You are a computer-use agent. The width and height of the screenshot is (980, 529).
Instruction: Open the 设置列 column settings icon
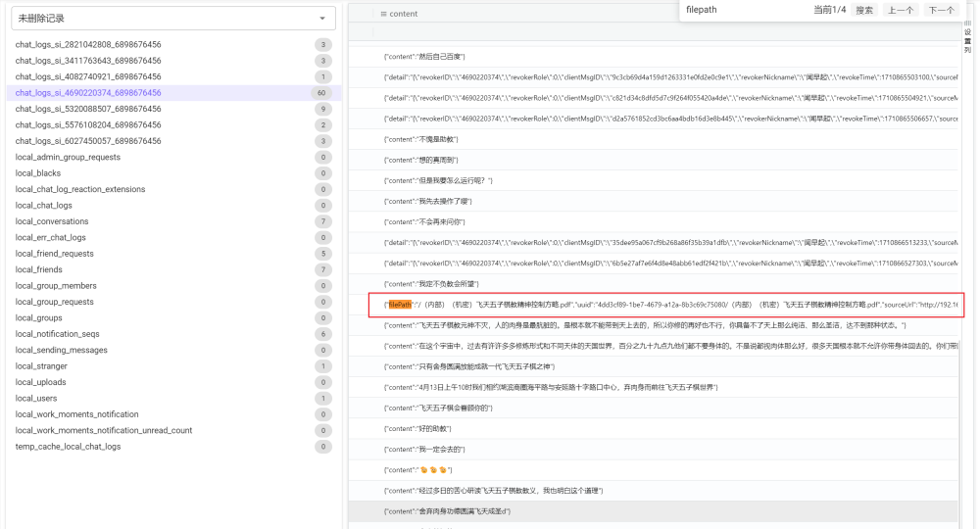pos(968,38)
